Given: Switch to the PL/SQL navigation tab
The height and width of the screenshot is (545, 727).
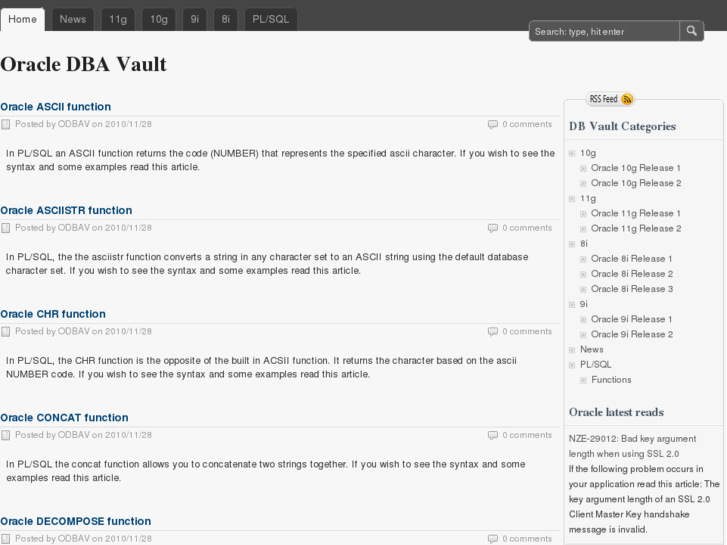Looking at the screenshot, I should pyautogui.click(x=270, y=19).
